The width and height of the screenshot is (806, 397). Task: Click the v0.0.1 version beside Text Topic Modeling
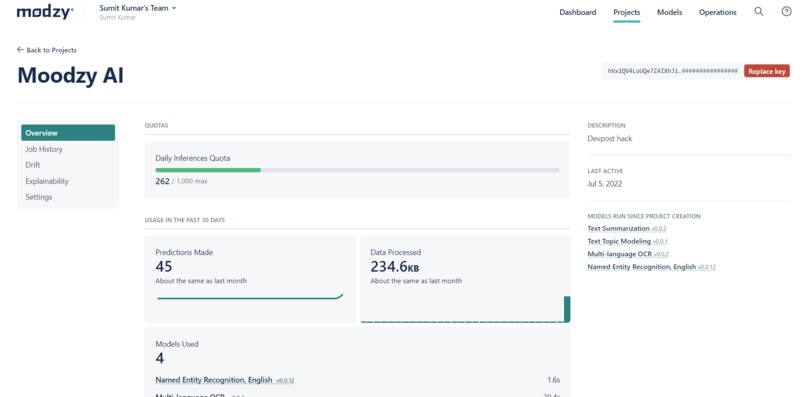(x=661, y=241)
